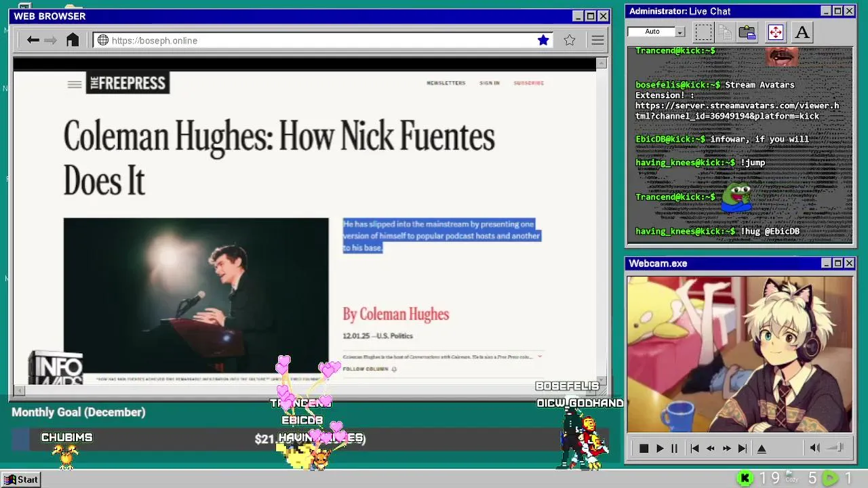Click the Webcam.exe volume slider

pyautogui.click(x=836, y=447)
